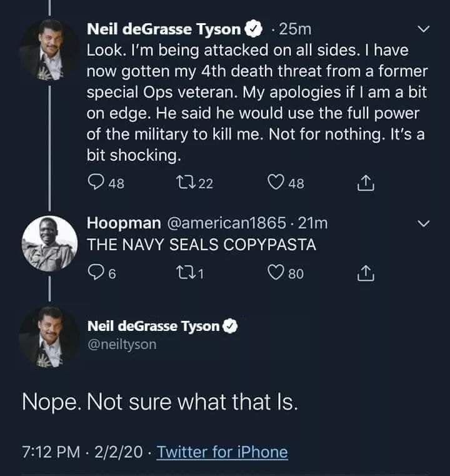Image resolution: width=450 pixels, height=476 pixels.
Task: Select the 7:12 PM · 2/2/20 timestamp
Action: (x=82, y=452)
